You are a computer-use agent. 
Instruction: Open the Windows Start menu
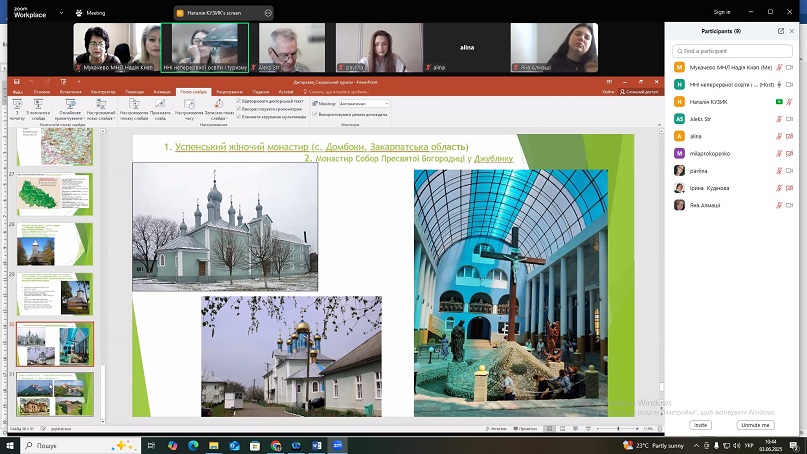tap(10, 445)
